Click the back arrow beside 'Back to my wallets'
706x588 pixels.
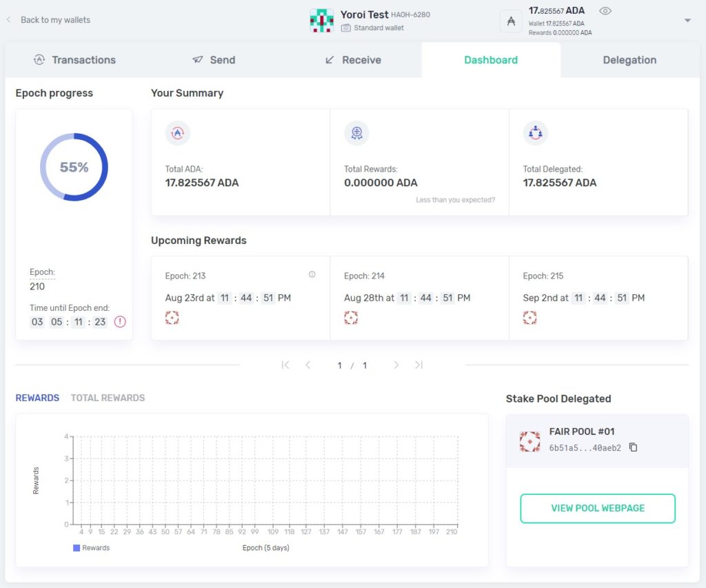pos(8,20)
